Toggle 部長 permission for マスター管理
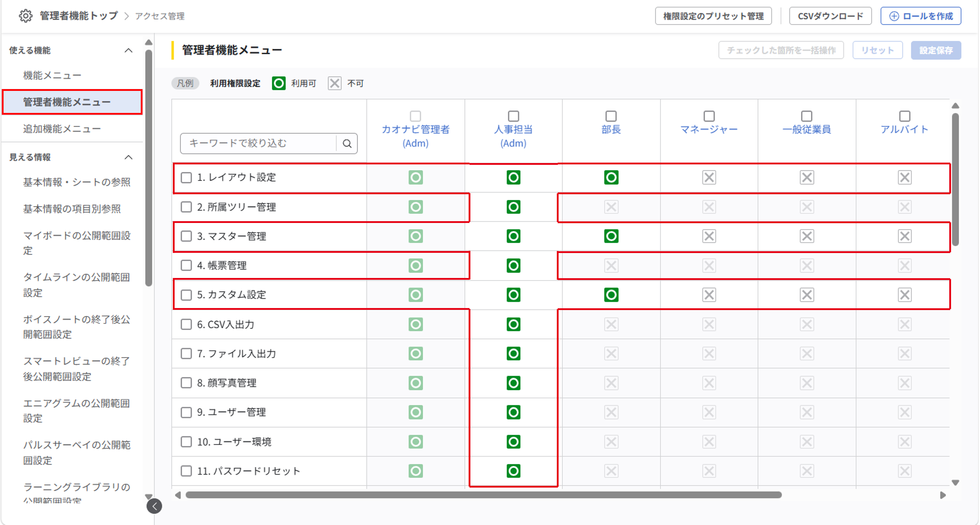This screenshot has height=525, width=980. click(611, 236)
